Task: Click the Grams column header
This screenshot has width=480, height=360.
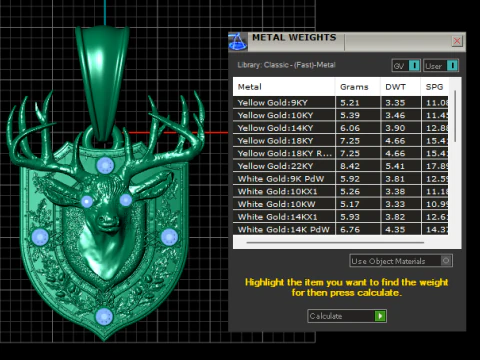Action: (x=358, y=87)
